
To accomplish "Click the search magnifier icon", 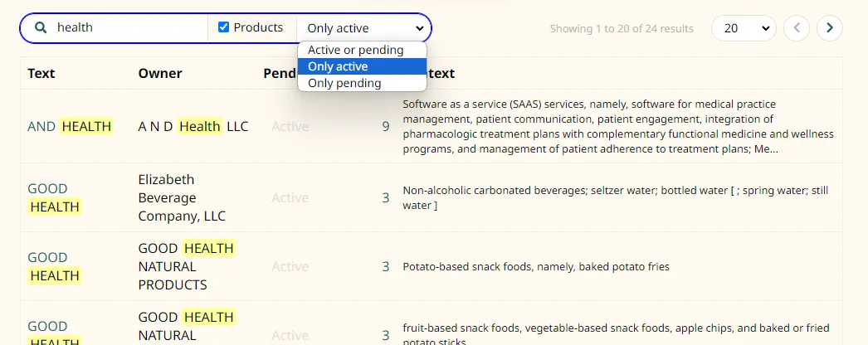I will [40, 27].
